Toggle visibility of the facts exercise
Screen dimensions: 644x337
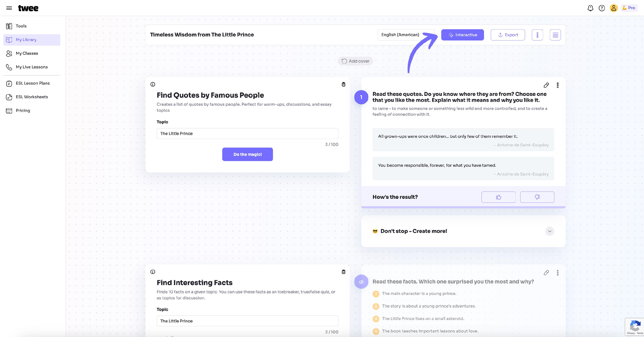361,282
